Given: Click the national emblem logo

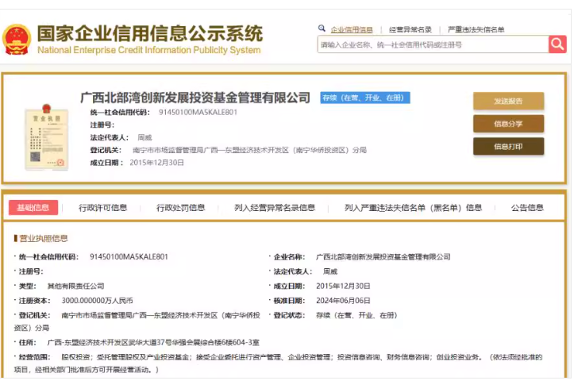Looking at the screenshot, I should click(16, 40).
